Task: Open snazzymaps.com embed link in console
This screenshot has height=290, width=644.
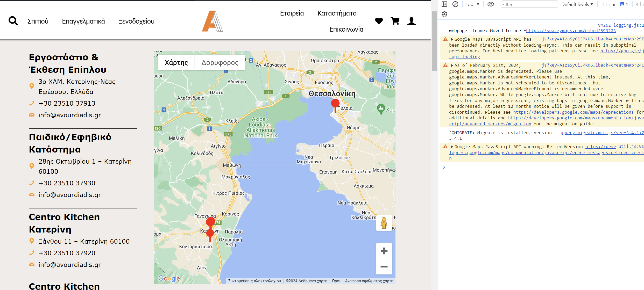Action: coord(571,31)
